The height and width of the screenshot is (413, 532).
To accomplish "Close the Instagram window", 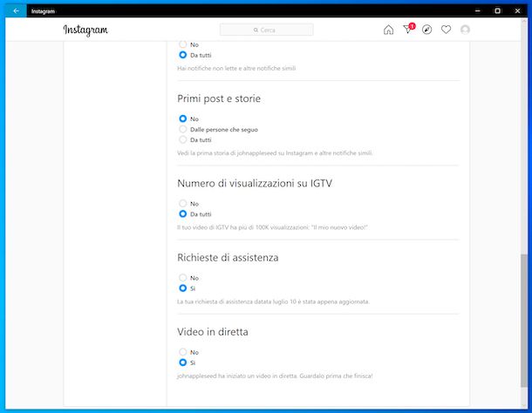I will click(x=517, y=10).
